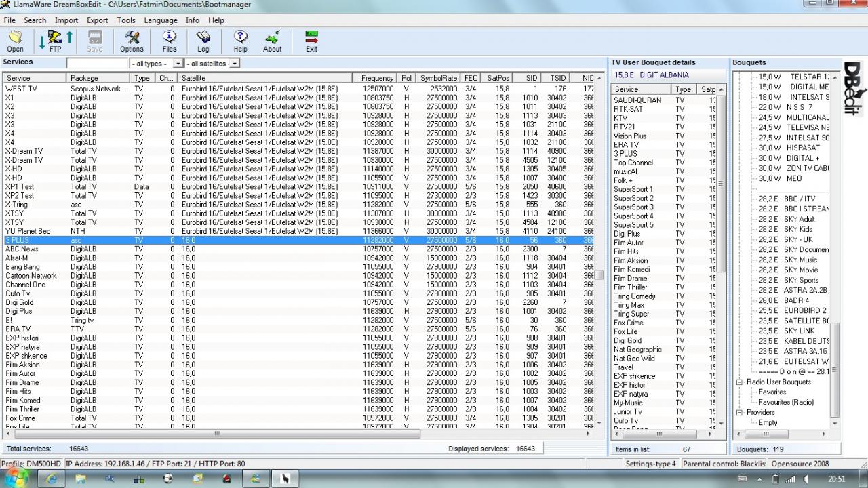Select the Empty item under Providers
This screenshot has height=488, width=868.
(x=768, y=422)
